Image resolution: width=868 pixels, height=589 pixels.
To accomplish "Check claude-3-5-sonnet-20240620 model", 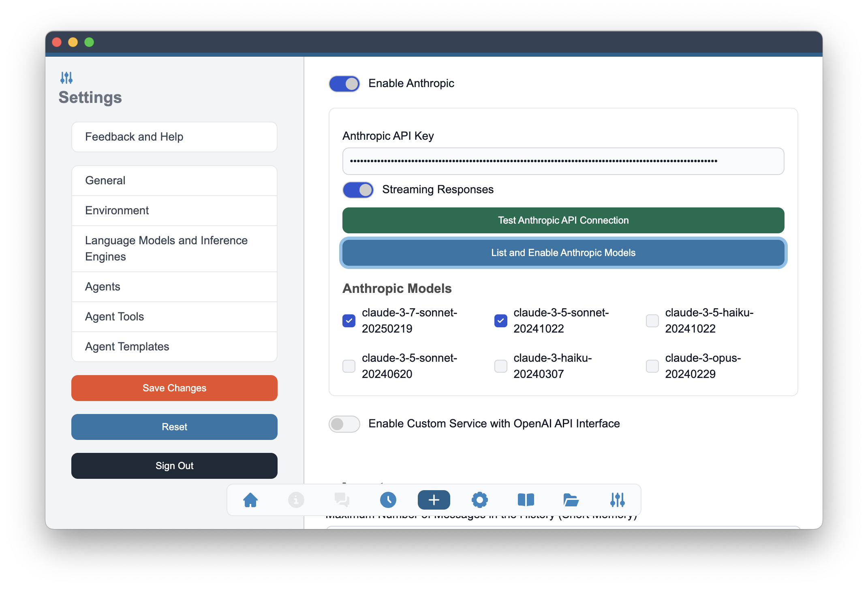I will (x=349, y=366).
